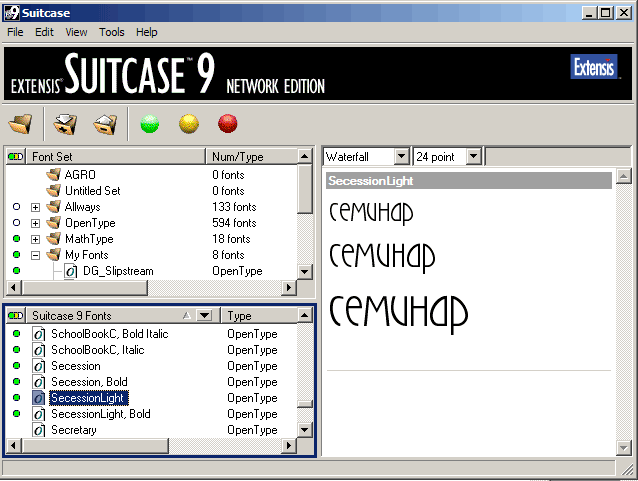Toggle activation dot for OpenType set
Screen dimensions: 638x481
tap(16, 223)
